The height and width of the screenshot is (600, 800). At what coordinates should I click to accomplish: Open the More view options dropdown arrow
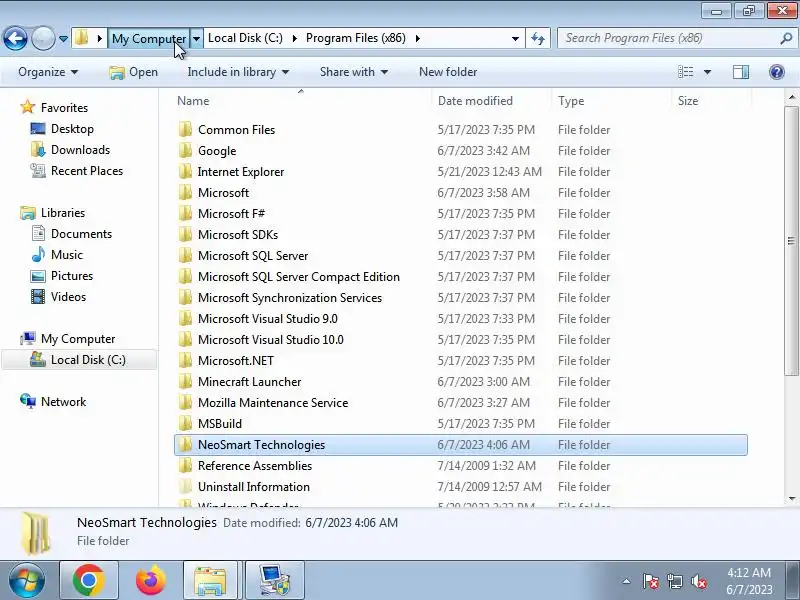click(708, 72)
